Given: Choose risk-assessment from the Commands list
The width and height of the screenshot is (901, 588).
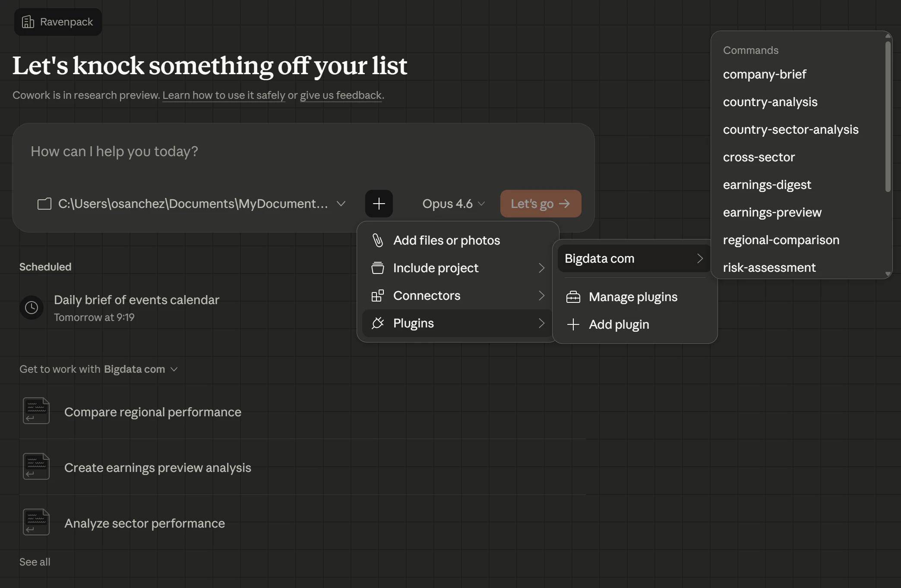Looking at the screenshot, I should [x=769, y=267].
